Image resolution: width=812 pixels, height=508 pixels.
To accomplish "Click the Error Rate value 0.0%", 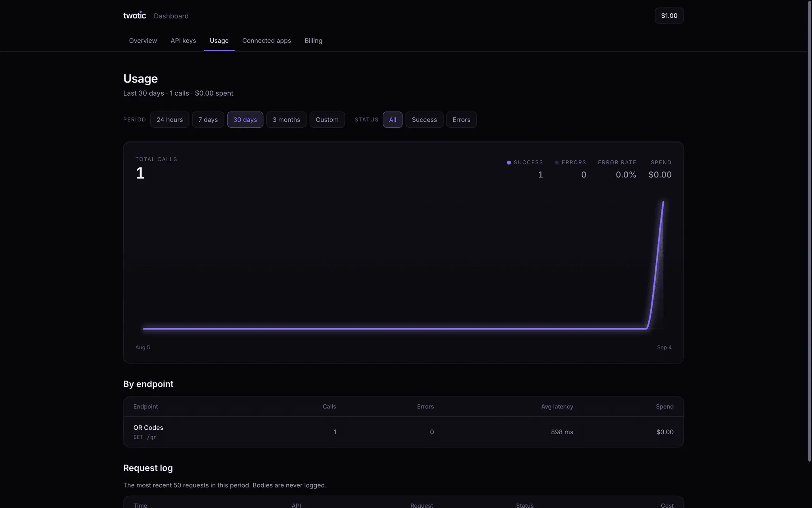I will click(x=626, y=175).
